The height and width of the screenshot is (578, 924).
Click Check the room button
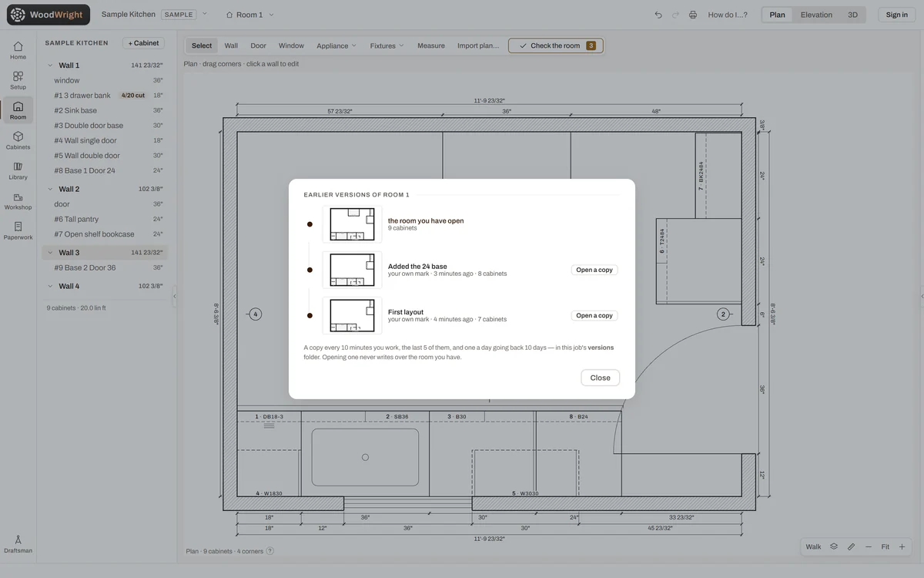[556, 45]
